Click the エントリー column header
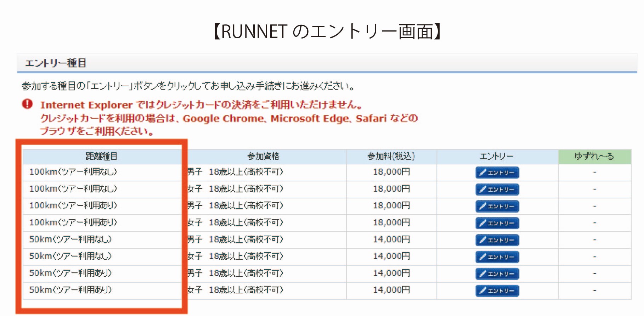Viewport: 644px width, 316px height. pos(497,156)
